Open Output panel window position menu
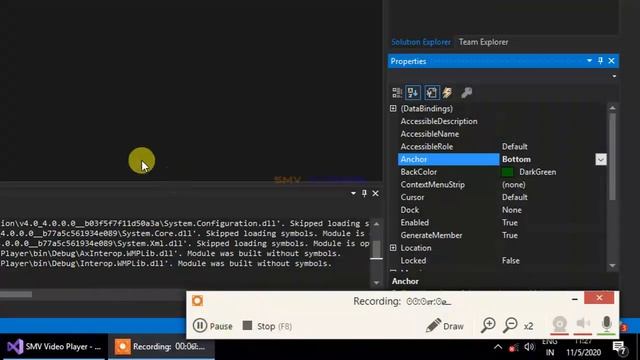Screen dimensions: 640x360 tap(353, 193)
